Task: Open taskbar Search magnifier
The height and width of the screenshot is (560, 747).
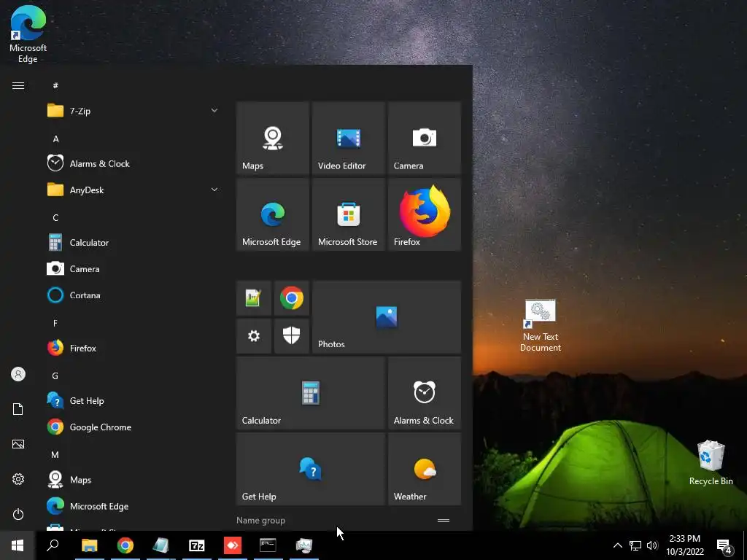Action: (x=53, y=545)
